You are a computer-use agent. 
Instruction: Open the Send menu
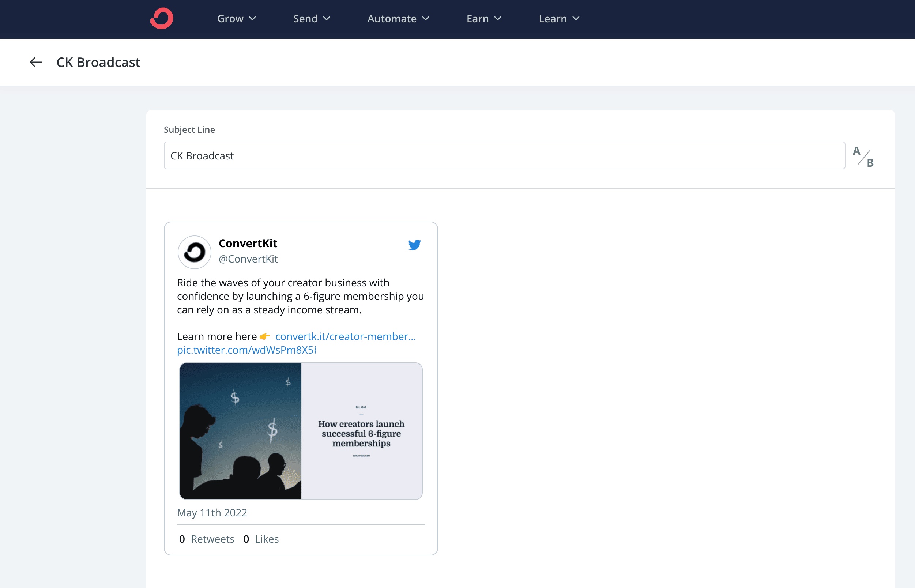(312, 19)
